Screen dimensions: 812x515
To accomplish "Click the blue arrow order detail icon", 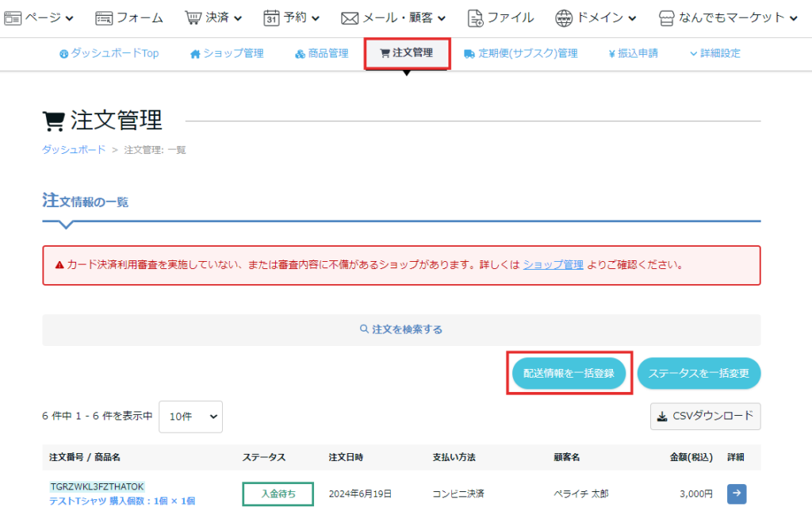I will click(x=737, y=494).
